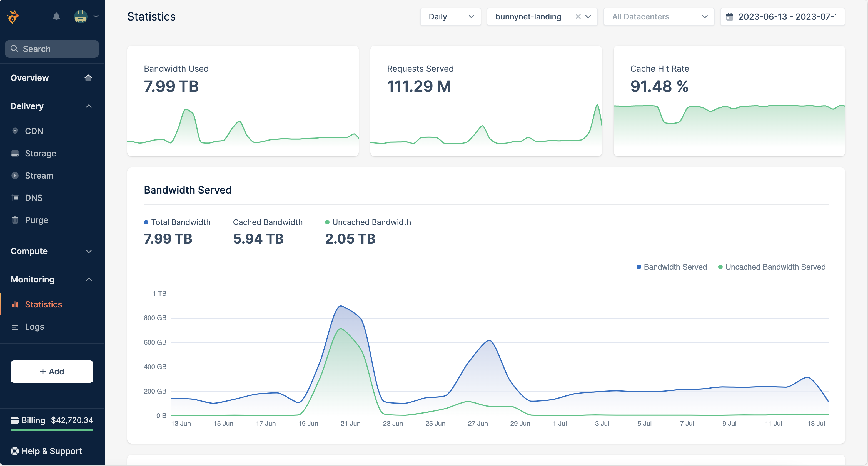Screen dimensions: 868x466
Task: Click the calendar icon in the date picker
Action: coord(730,16)
